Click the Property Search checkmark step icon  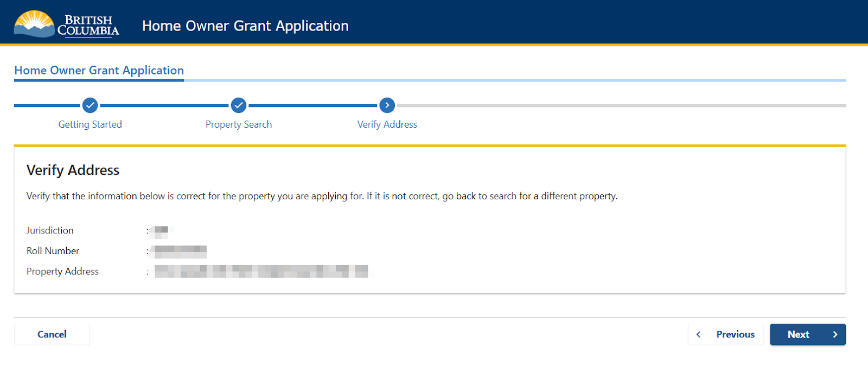239,105
